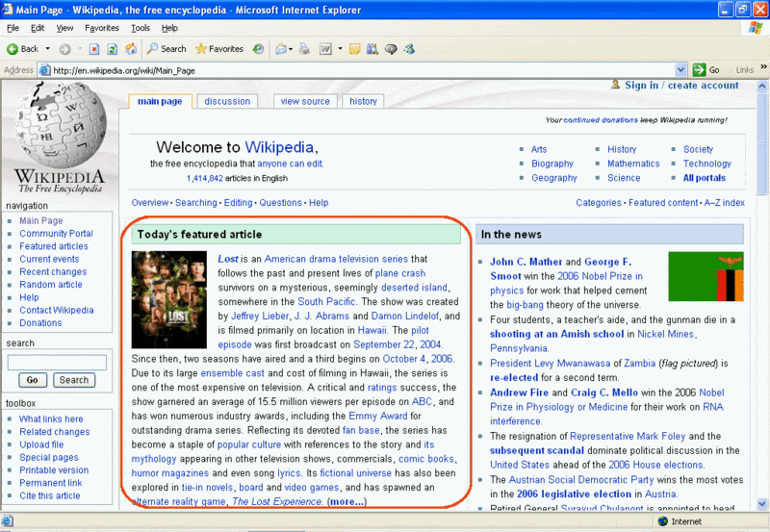Click the Back arrow button

[22, 49]
